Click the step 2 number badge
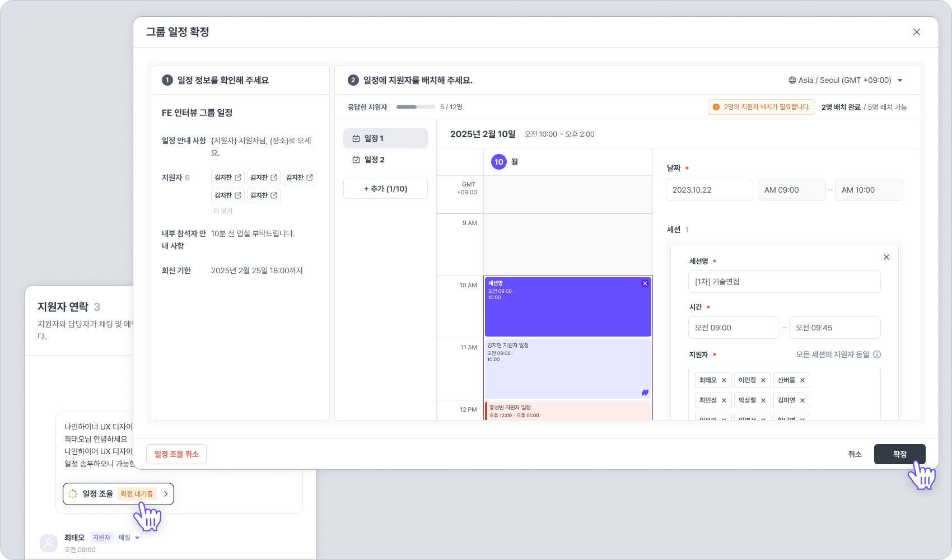 pos(353,80)
